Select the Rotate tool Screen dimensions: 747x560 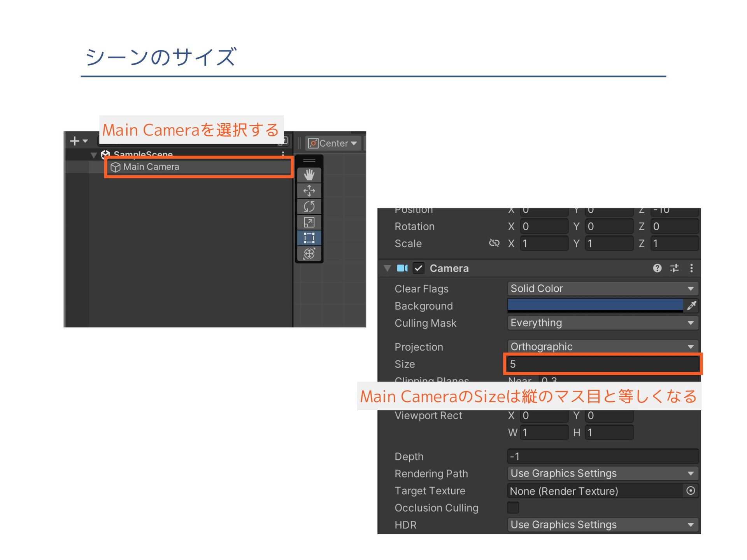click(309, 206)
